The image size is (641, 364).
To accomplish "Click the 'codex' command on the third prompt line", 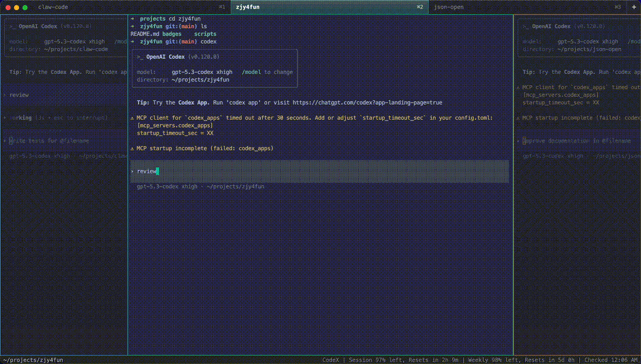I will (x=208, y=41).
